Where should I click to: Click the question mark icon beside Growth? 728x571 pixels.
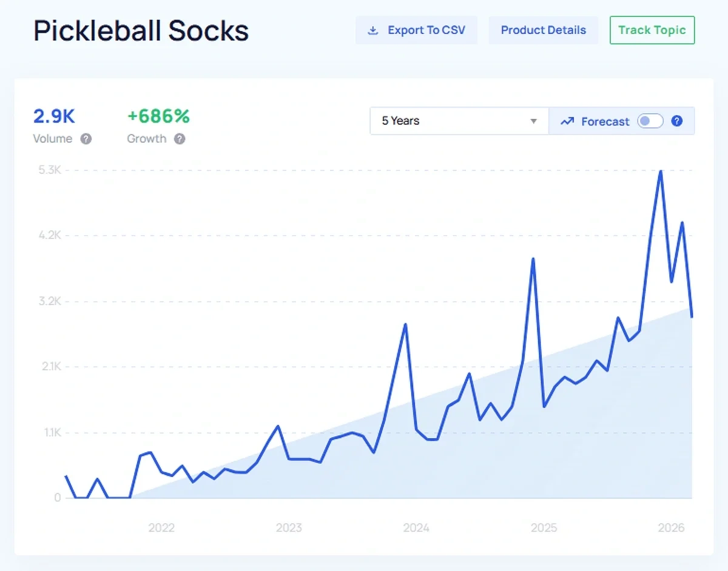(x=180, y=139)
